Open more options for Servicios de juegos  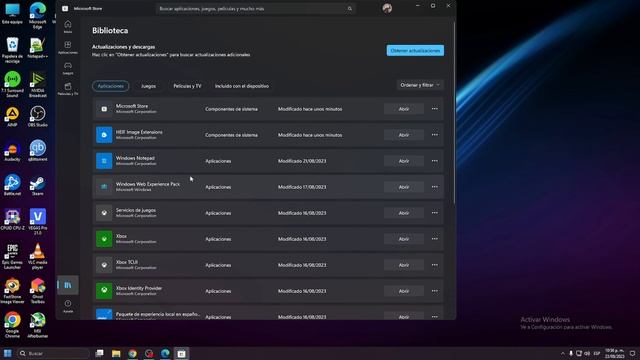pos(435,213)
